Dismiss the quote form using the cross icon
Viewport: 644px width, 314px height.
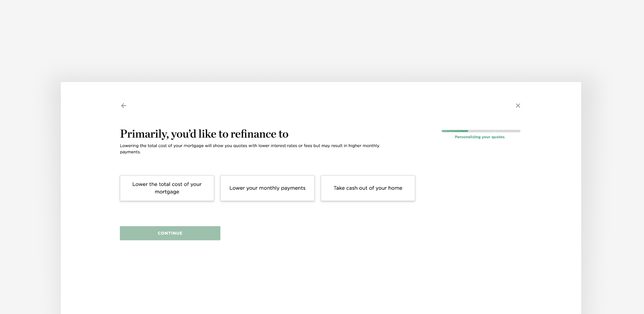click(518, 106)
